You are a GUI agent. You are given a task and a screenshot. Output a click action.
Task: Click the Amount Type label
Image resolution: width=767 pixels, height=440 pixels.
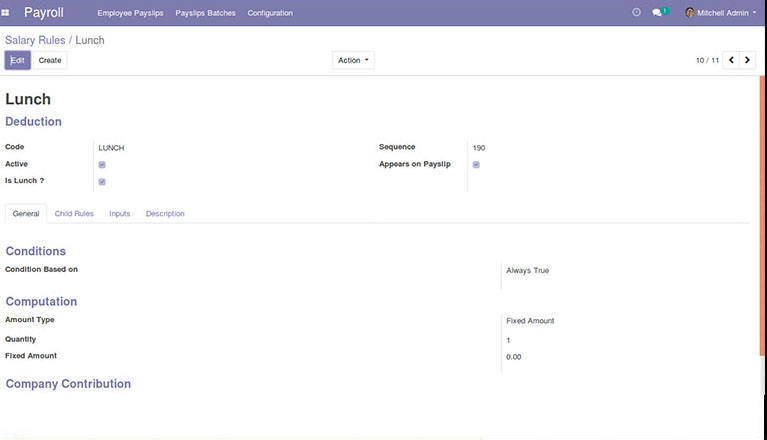click(30, 320)
